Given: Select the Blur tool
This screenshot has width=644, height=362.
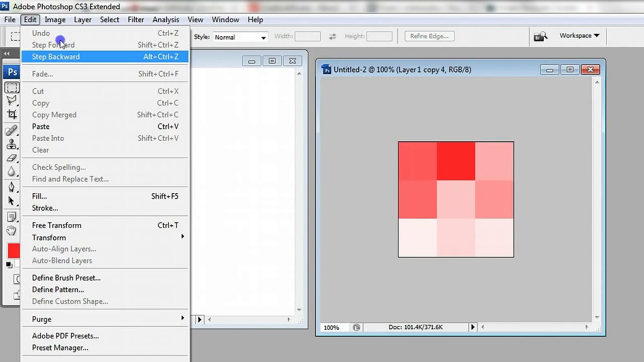Looking at the screenshot, I should (12, 171).
